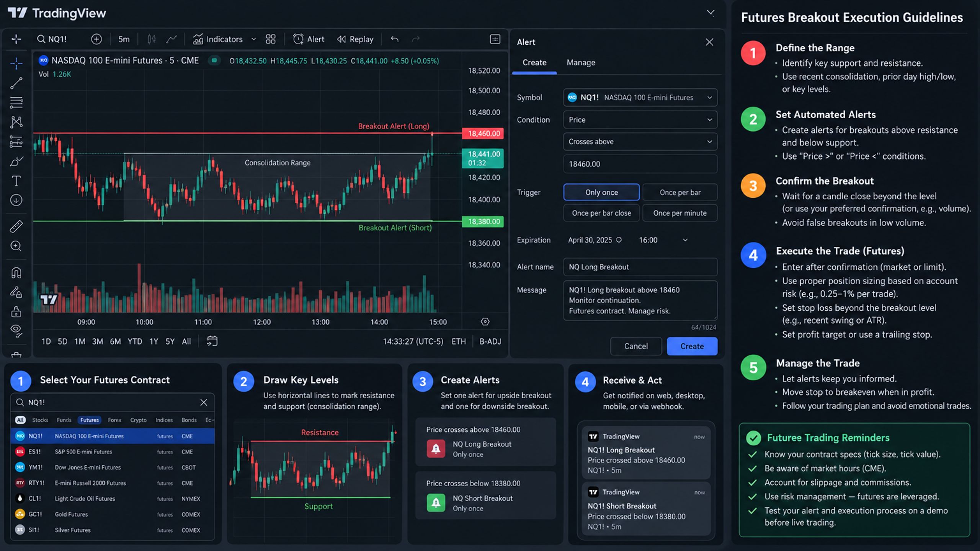The width and height of the screenshot is (980, 551).
Task: Undo the last chart action
Action: pyautogui.click(x=395, y=39)
